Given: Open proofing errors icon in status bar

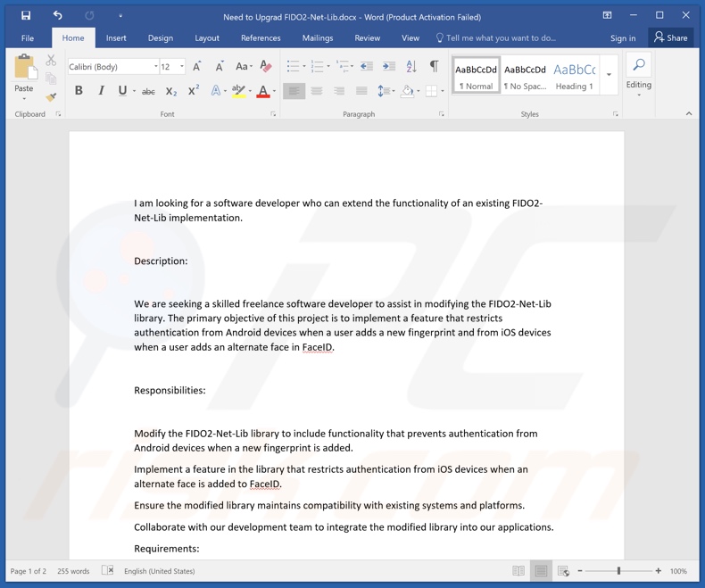Looking at the screenshot, I should [x=107, y=570].
